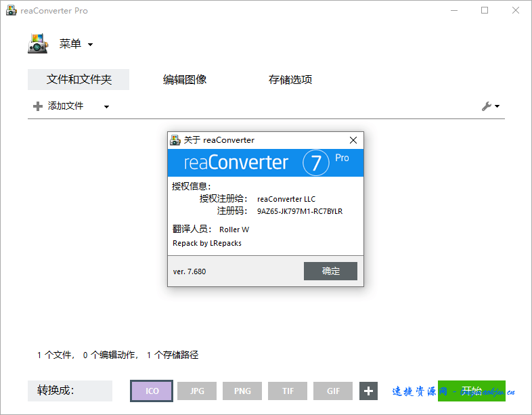The image size is (532, 415).
Task: Click the Repack by LRepacks text
Action: click(x=207, y=243)
